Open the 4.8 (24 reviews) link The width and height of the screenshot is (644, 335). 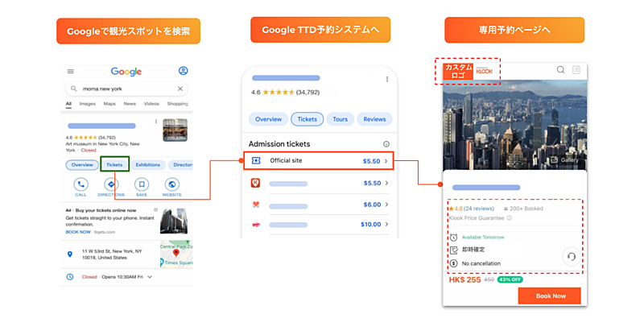point(472,209)
